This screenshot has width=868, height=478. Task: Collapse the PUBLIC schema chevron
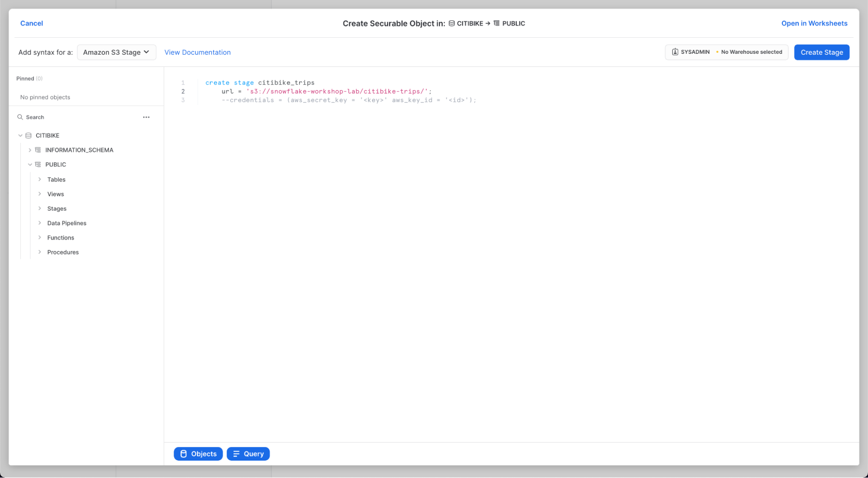point(30,165)
